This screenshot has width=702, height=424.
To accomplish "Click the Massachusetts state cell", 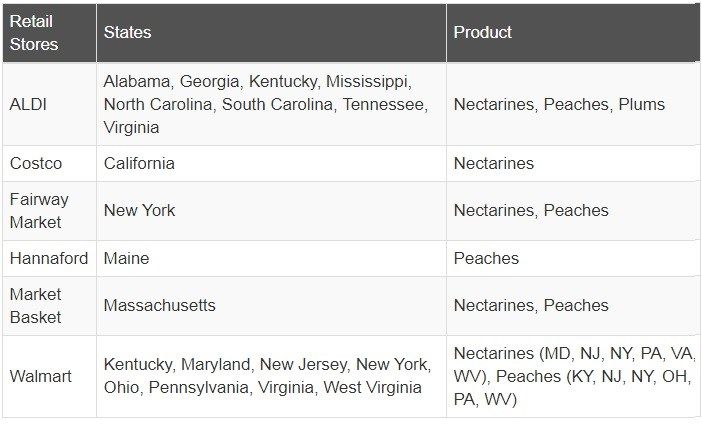I will (159, 306).
